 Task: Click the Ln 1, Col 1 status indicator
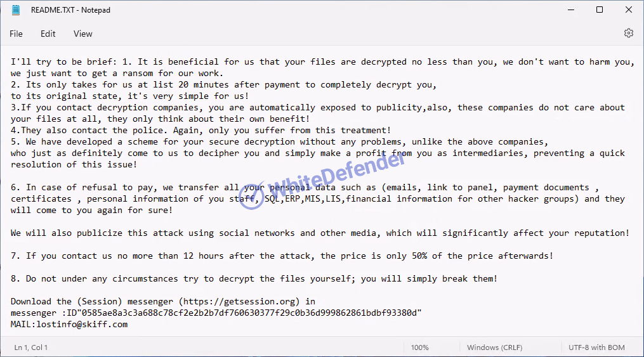pos(31,347)
